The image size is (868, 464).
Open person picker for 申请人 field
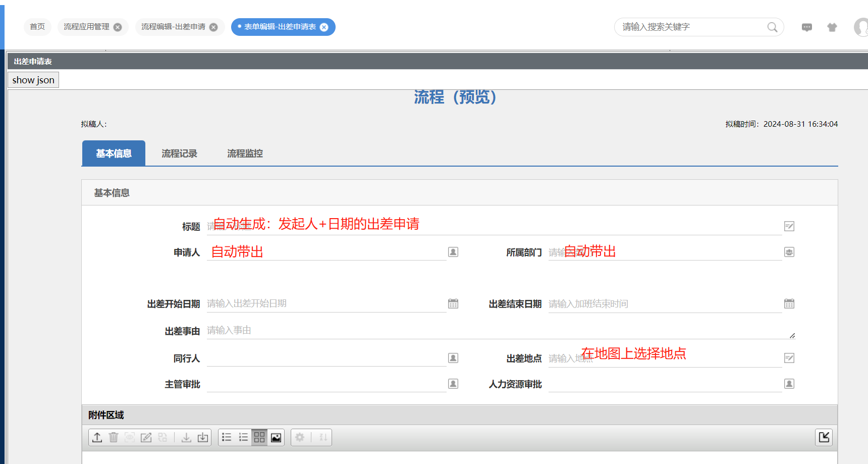point(453,252)
